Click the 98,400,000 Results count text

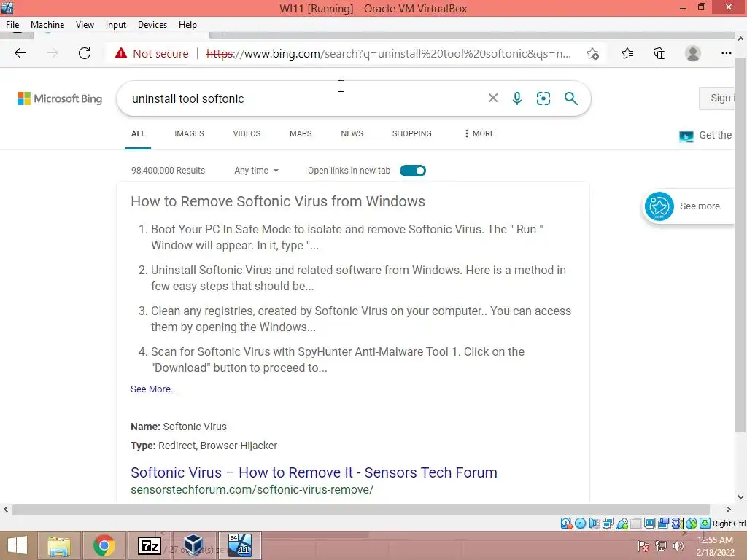[x=169, y=171]
